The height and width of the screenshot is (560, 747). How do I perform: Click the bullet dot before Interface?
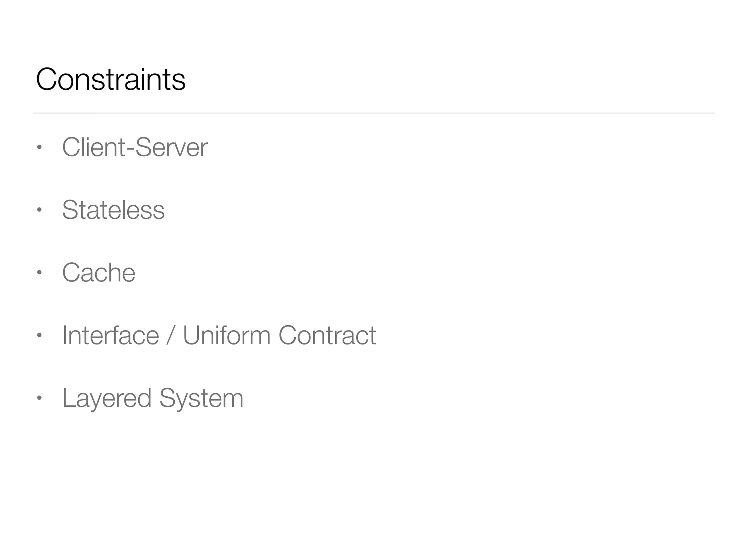[x=39, y=335]
